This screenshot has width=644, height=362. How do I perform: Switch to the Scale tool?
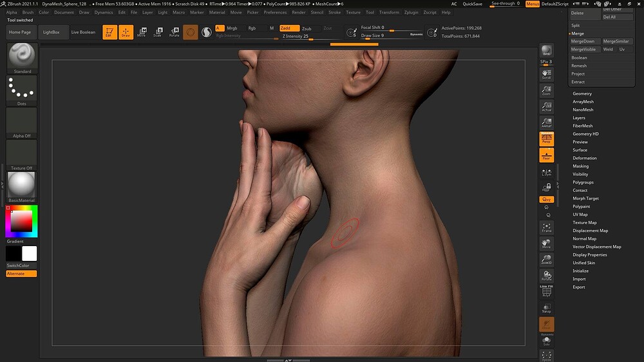158,32
